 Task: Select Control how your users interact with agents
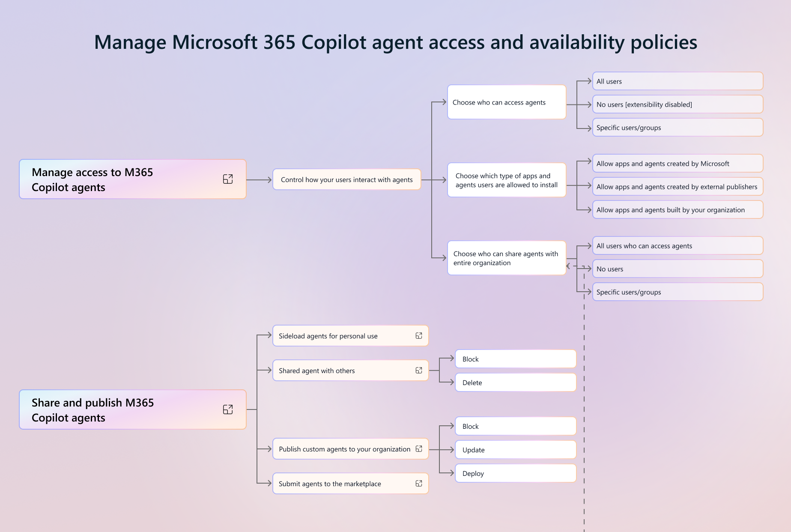point(346,180)
